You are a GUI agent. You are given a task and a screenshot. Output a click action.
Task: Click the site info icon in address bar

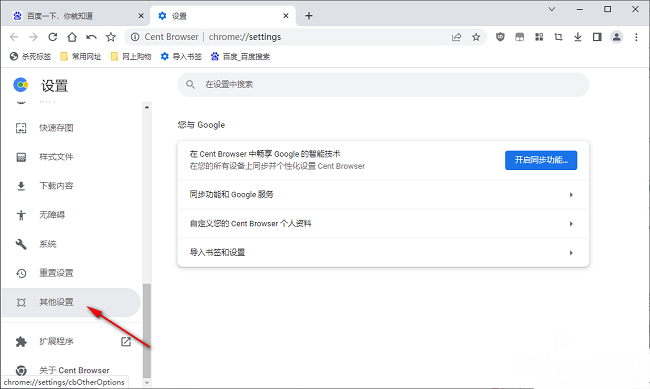(135, 37)
